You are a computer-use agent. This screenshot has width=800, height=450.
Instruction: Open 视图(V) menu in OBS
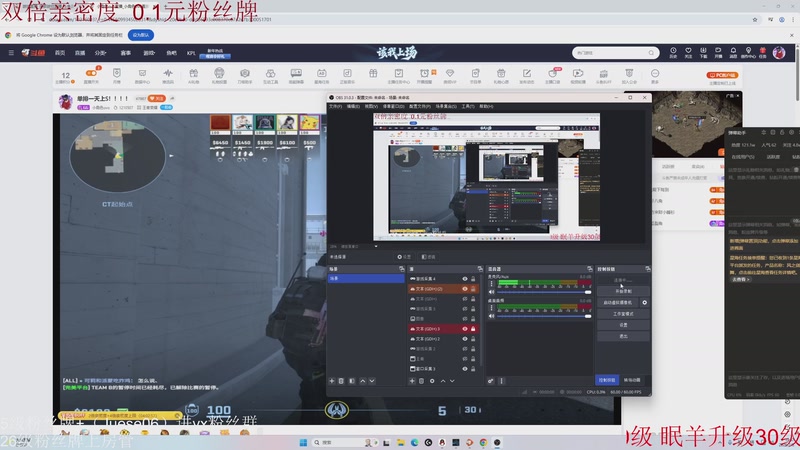coord(371,106)
